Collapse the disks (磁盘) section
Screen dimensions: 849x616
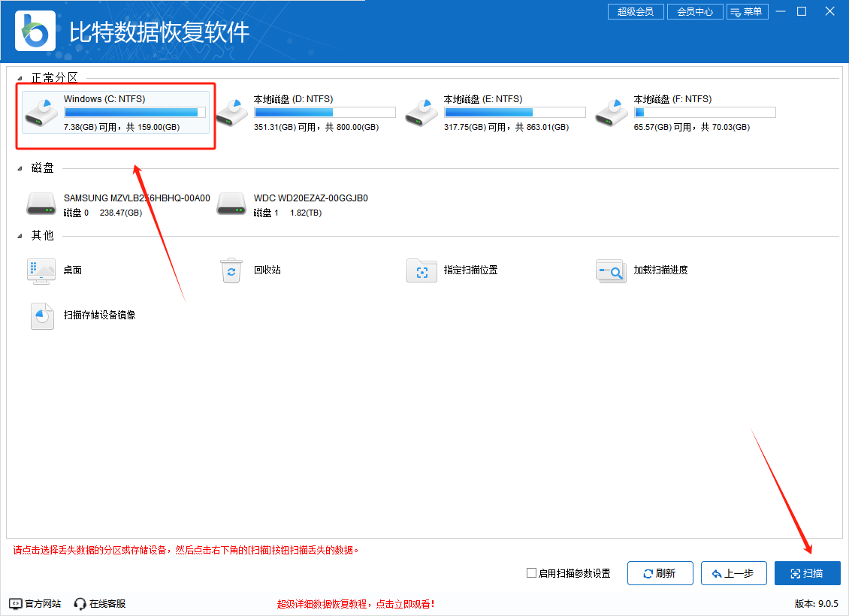click(20, 169)
